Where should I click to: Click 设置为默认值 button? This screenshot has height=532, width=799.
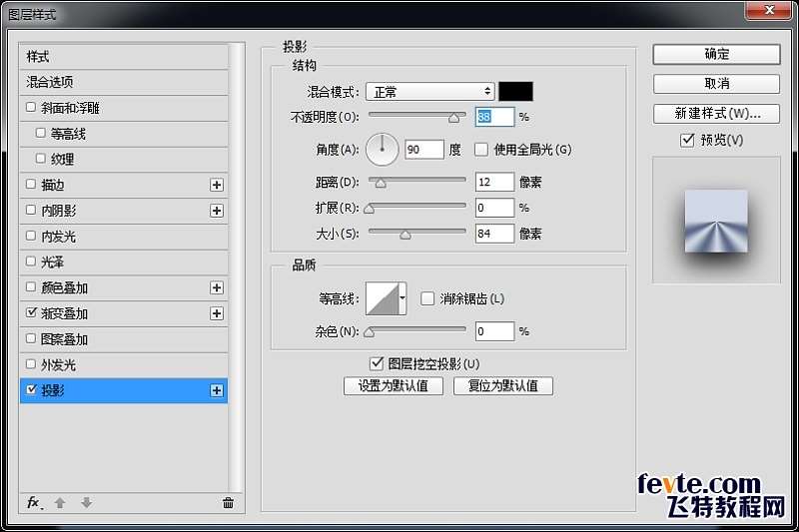[393, 386]
